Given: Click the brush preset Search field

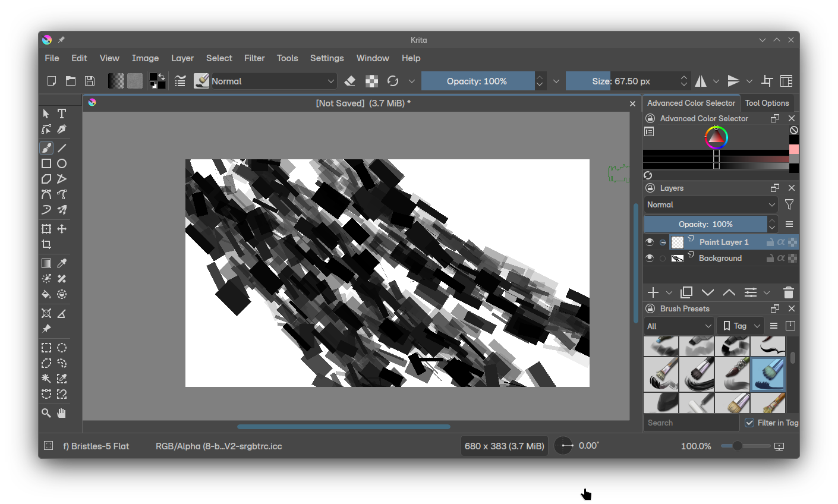Looking at the screenshot, I should pyautogui.click(x=691, y=423).
